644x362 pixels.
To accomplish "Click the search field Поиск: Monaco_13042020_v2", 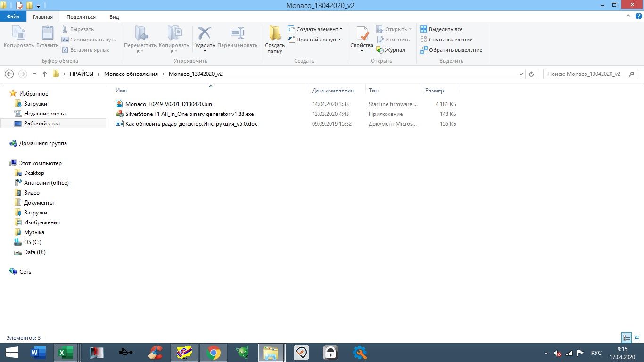I will click(x=590, y=74).
